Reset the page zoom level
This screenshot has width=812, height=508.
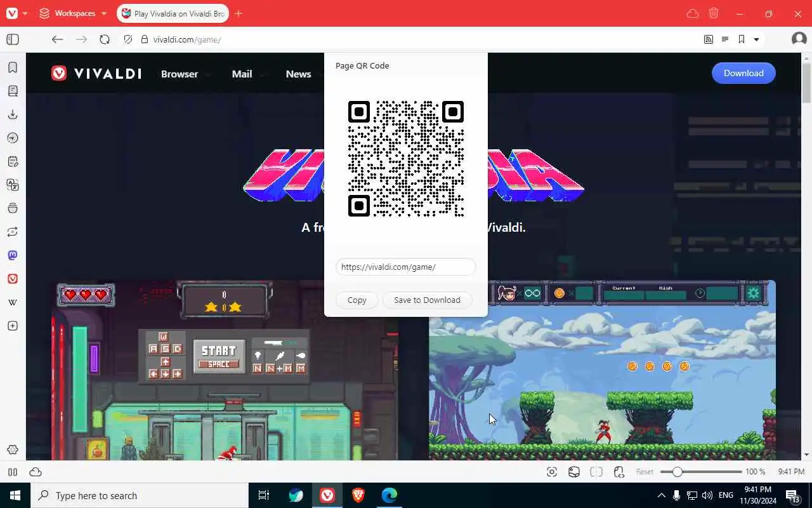[x=645, y=472]
